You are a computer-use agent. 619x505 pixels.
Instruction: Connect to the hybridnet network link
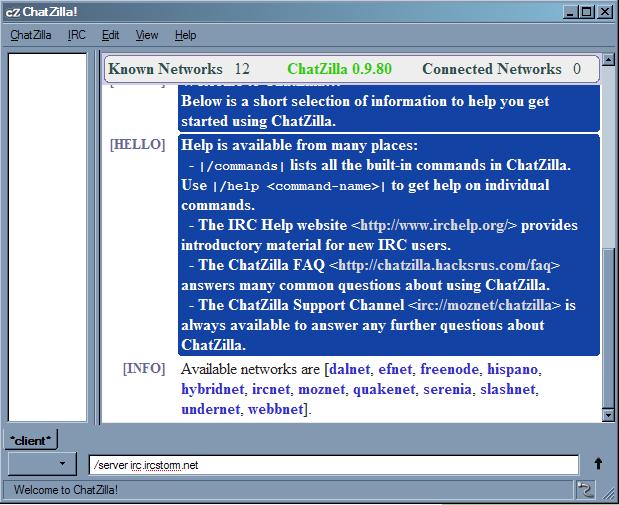pyautogui.click(x=212, y=389)
